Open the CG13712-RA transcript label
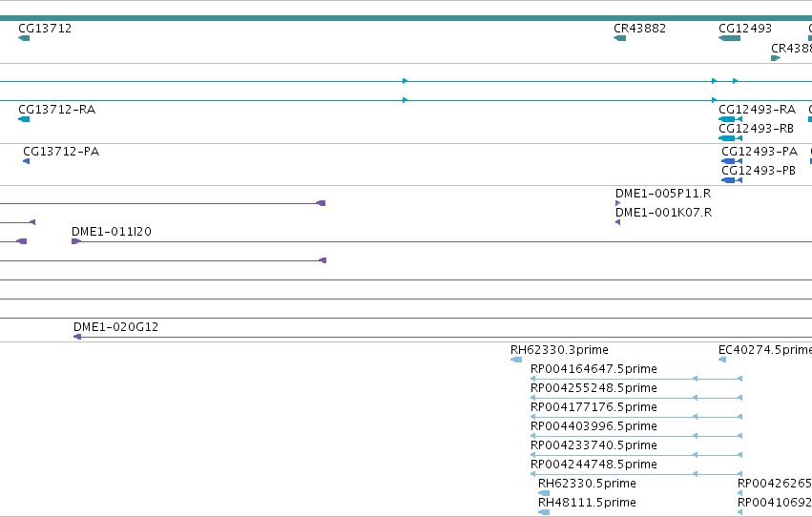 click(57, 109)
